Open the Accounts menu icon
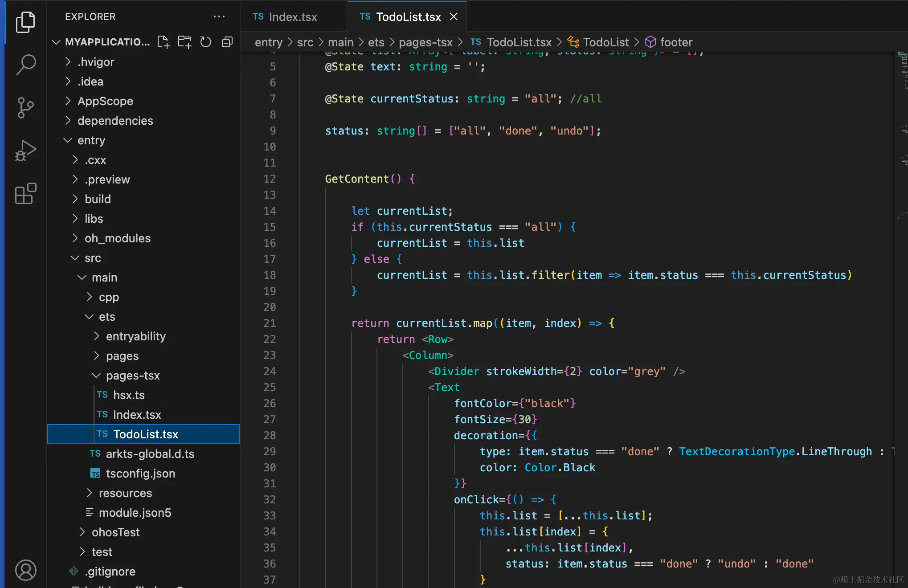 click(x=25, y=570)
